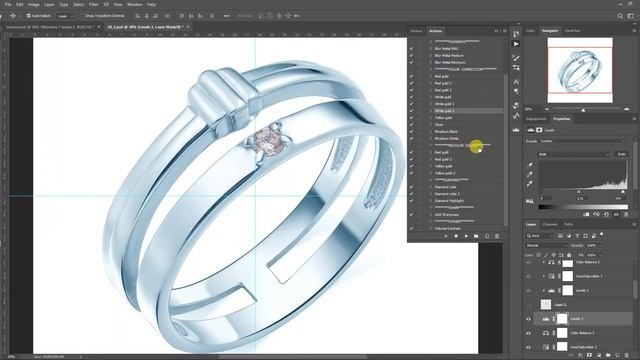This screenshot has height=360, width=640.
Task: Play selection in Actions panel
Action: coord(466,236)
